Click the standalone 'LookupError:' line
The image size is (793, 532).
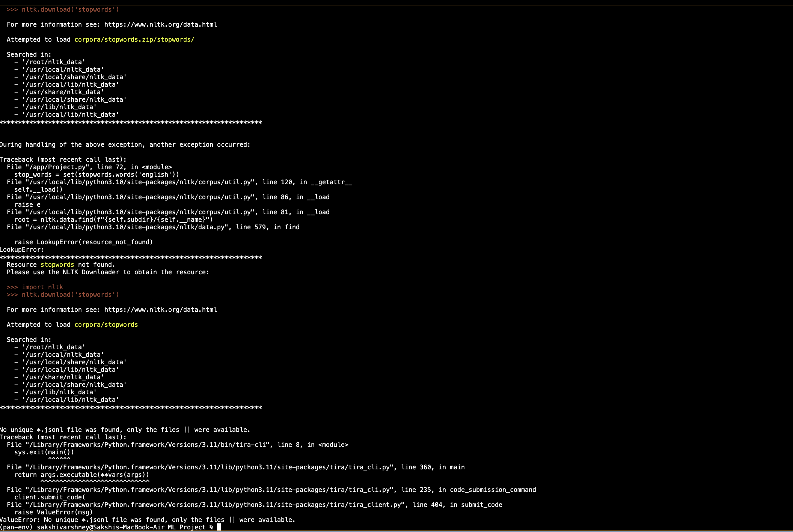(22, 249)
